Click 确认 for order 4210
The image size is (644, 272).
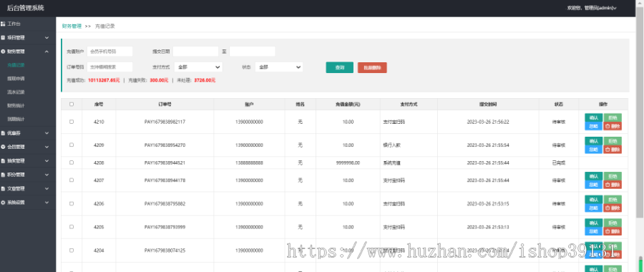[x=593, y=118]
